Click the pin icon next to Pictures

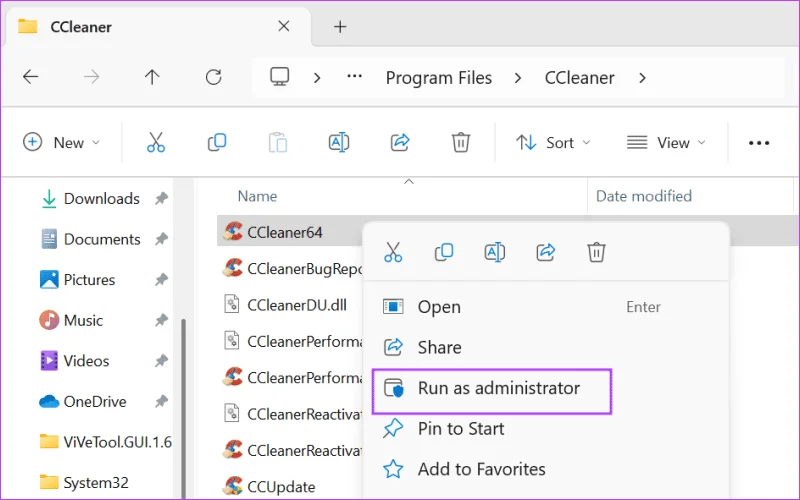click(161, 280)
